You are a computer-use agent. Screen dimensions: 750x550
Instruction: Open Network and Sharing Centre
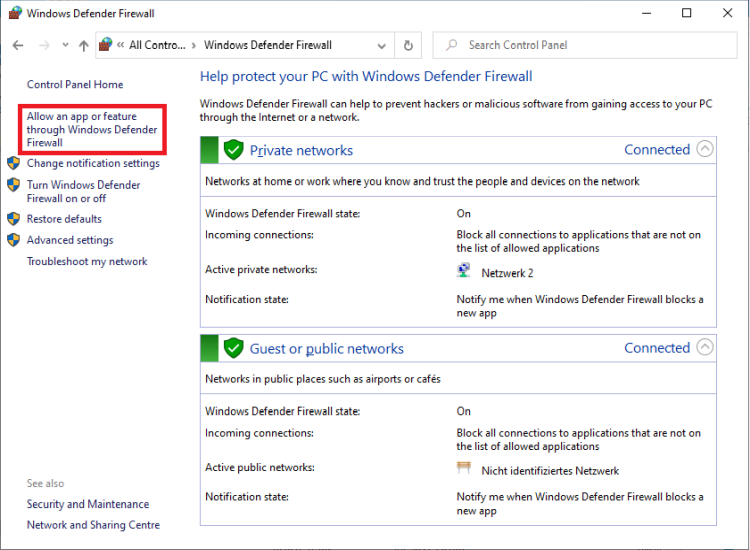[x=93, y=525]
